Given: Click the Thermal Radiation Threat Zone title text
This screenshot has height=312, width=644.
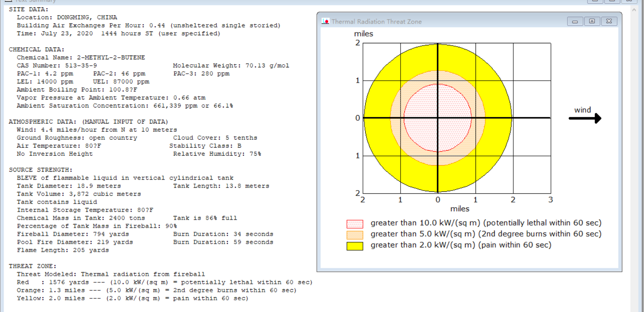Looking at the screenshot, I should pyautogui.click(x=377, y=22).
